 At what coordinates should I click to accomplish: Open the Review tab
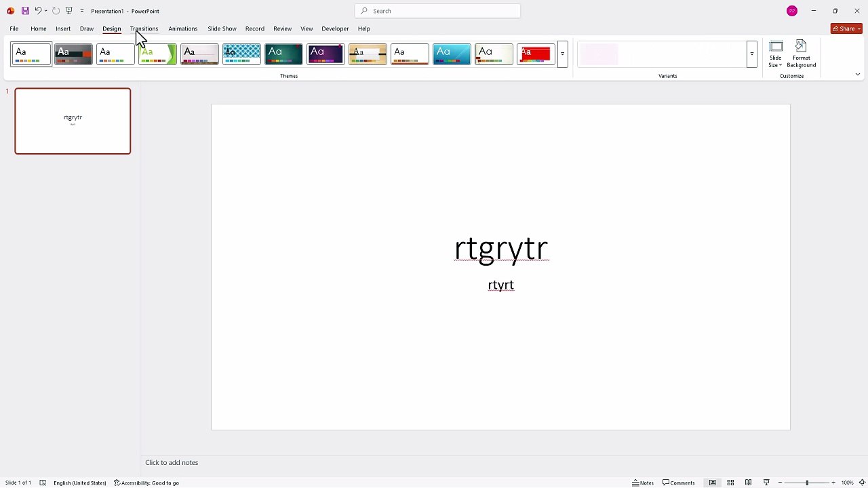point(282,28)
